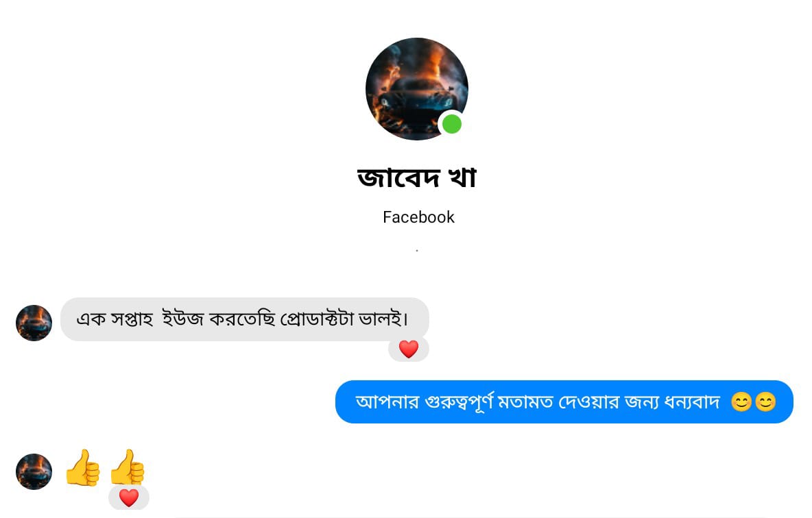Image resolution: width=812 pixels, height=518 pixels.
Task: Click the Facebook label under the name
Action: click(418, 217)
